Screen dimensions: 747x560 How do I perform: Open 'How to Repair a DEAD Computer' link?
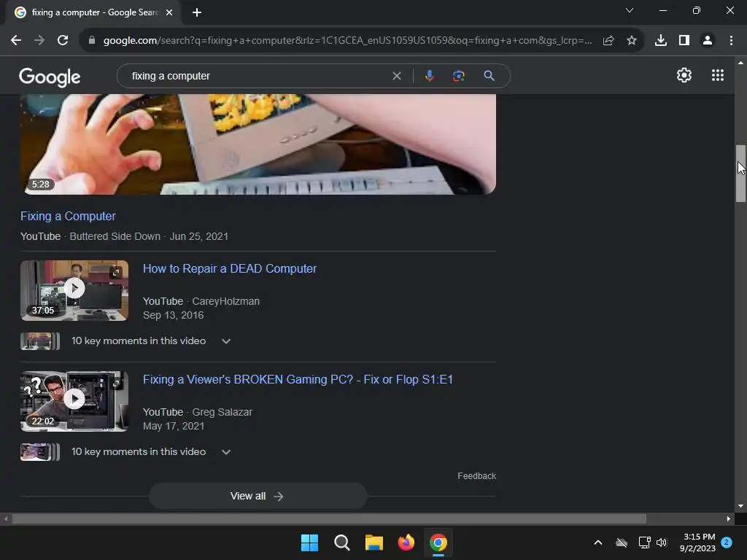pos(230,268)
